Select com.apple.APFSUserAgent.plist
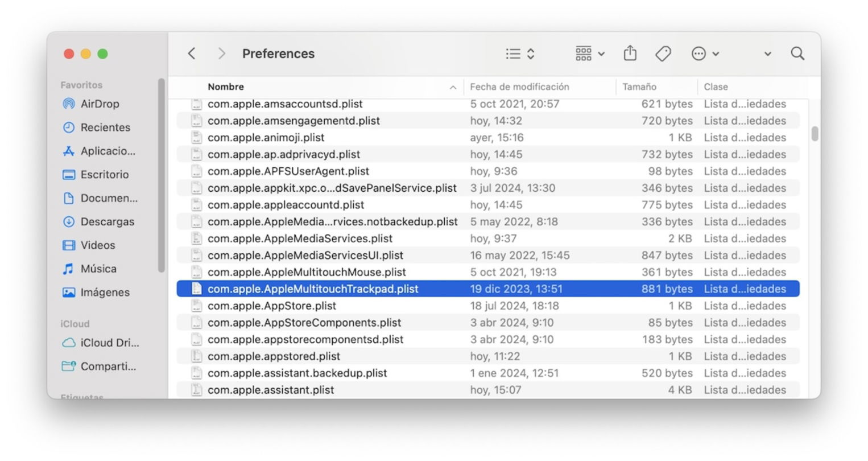Viewport: 868px width, 461px height. tap(488, 171)
